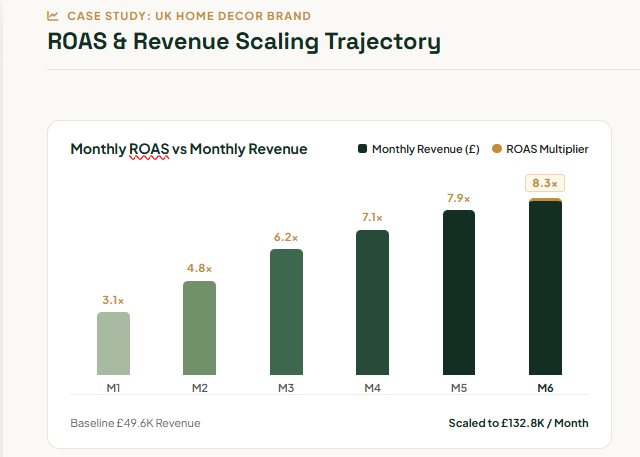Click the 'ROAS Multiplier' legend label
640x457 pixels.
[x=547, y=149]
